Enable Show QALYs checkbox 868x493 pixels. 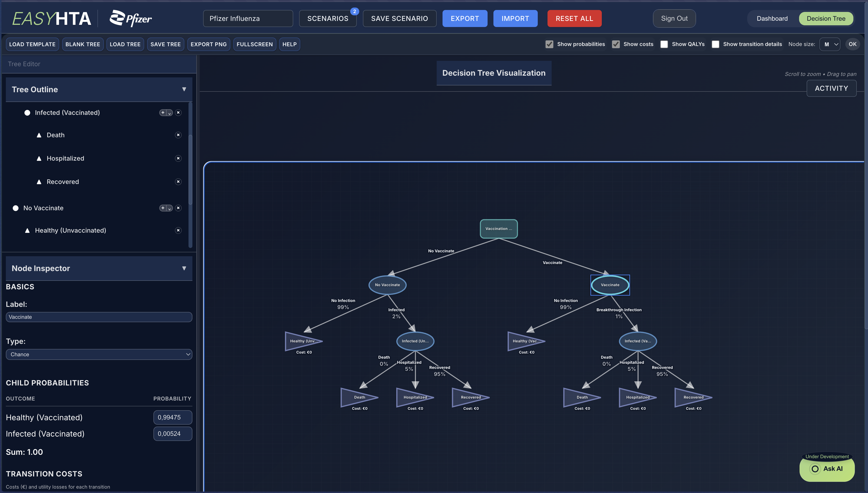click(x=664, y=44)
